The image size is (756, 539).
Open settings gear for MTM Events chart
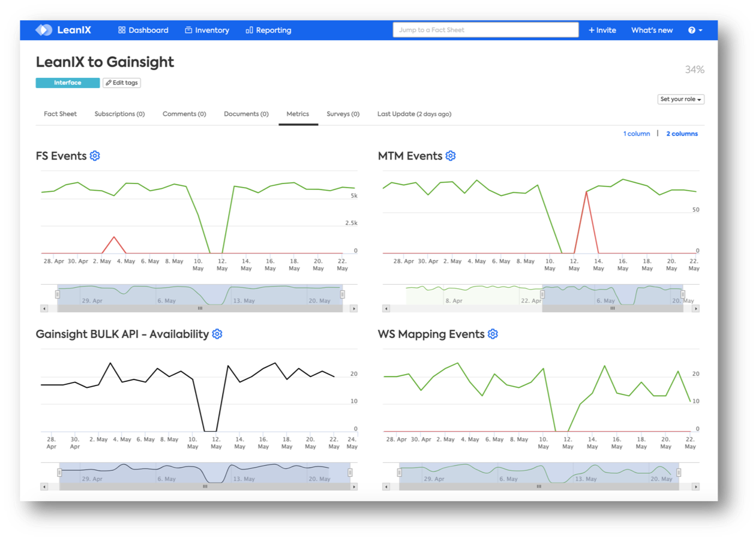[x=450, y=155]
